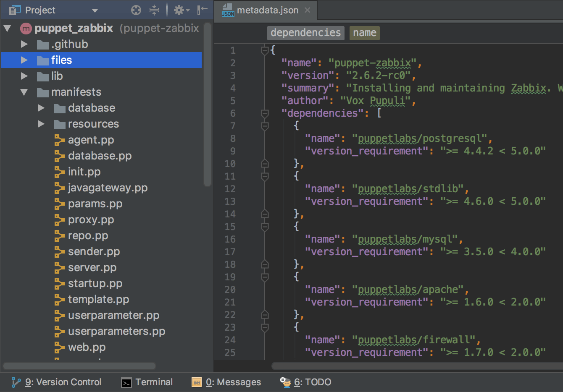Viewport: 563px width, 392px height.
Task: Expand the .github folder
Action: point(24,44)
